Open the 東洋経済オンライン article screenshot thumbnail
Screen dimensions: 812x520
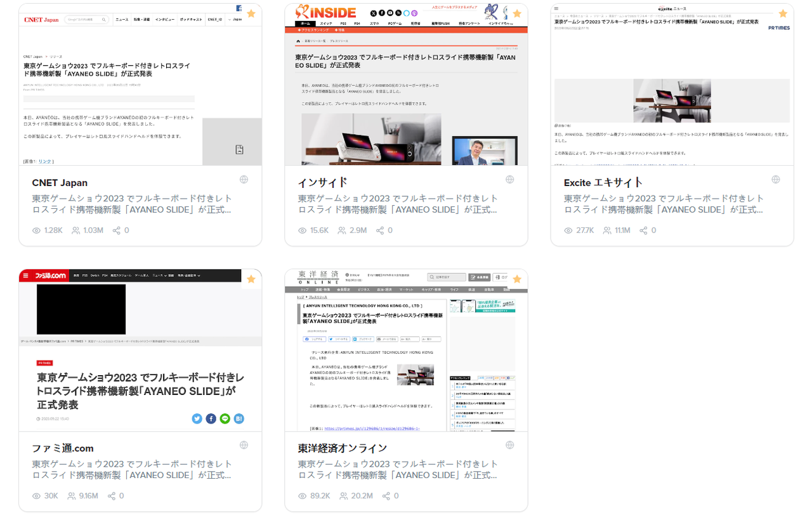[406, 350]
